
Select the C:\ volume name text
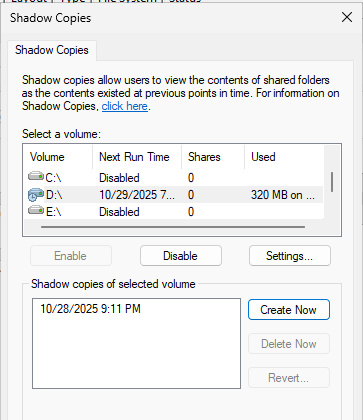pyautogui.click(x=53, y=178)
